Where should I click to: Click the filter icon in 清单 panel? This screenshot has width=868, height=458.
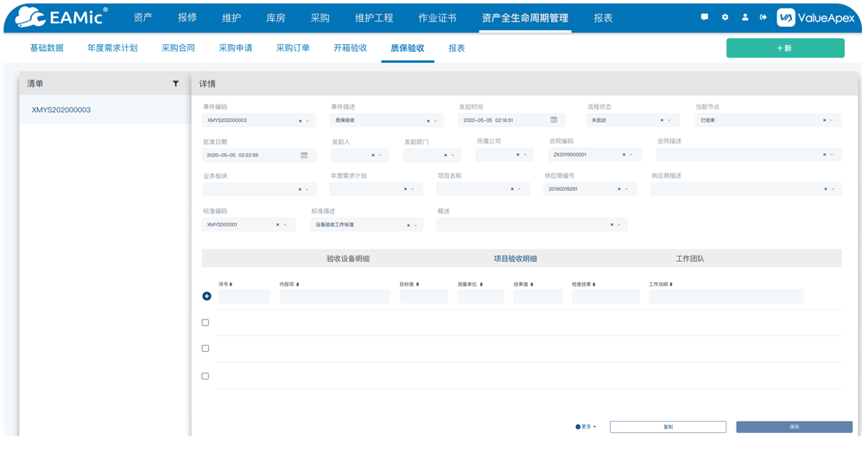pos(175,84)
